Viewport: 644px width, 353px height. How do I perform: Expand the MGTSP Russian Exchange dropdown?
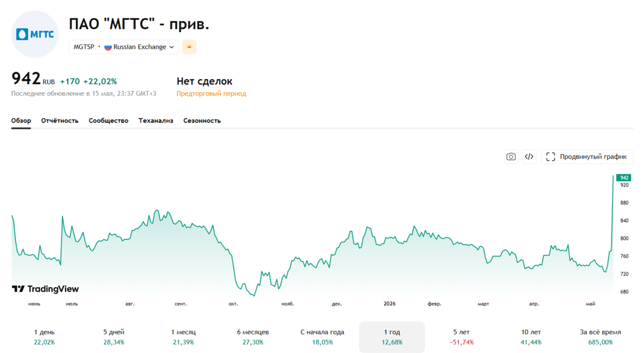123,47
